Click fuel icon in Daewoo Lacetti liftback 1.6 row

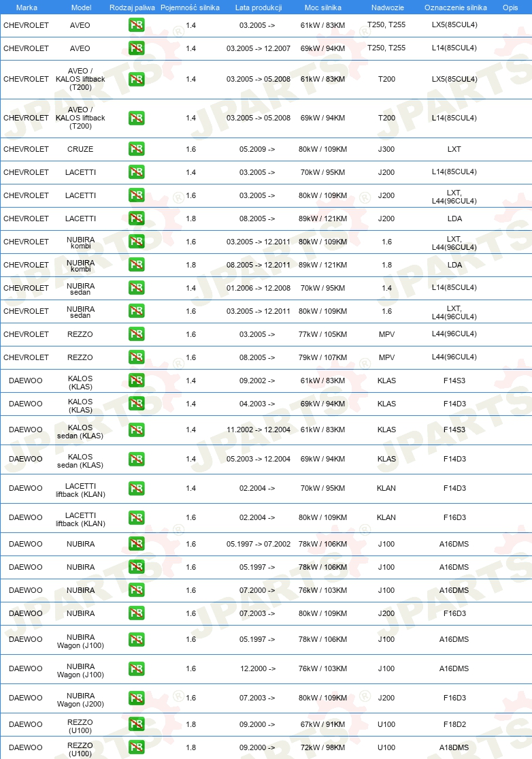(136, 518)
